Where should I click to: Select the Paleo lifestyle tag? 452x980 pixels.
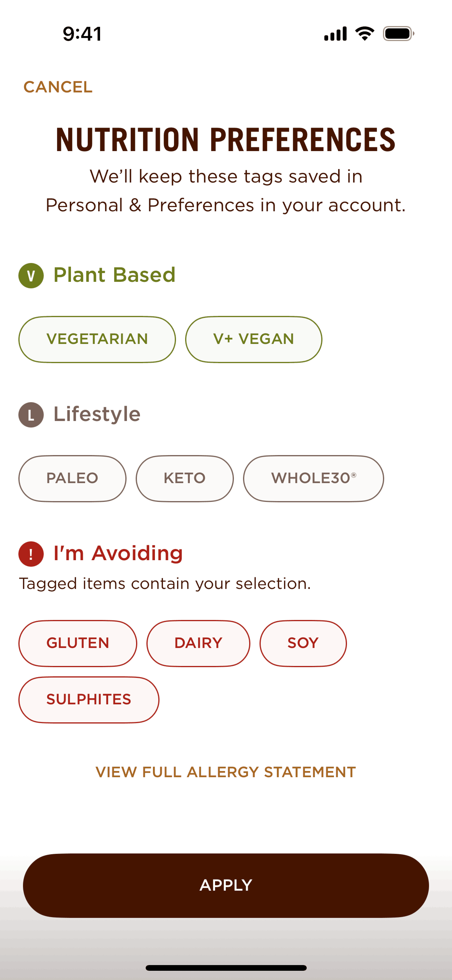pos(72,478)
